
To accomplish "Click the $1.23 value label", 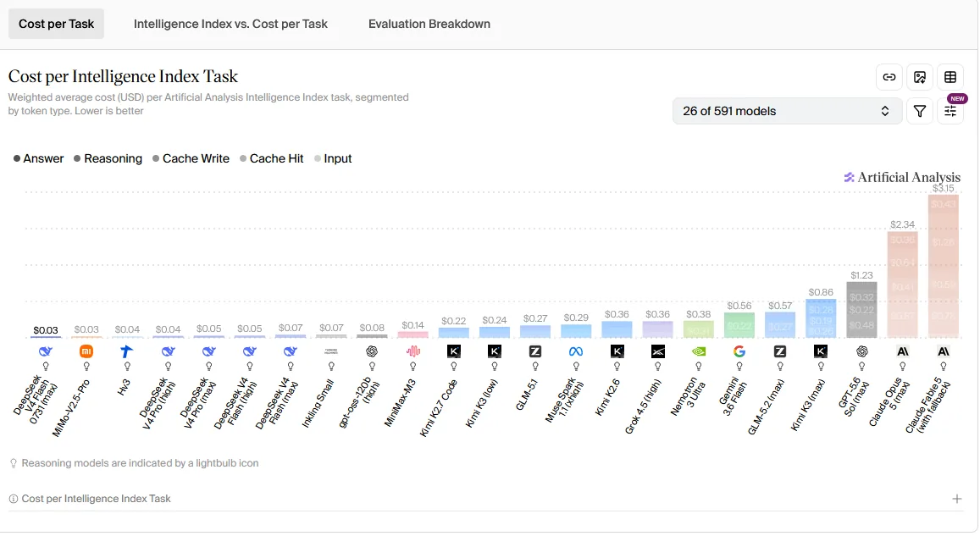I will point(862,275).
